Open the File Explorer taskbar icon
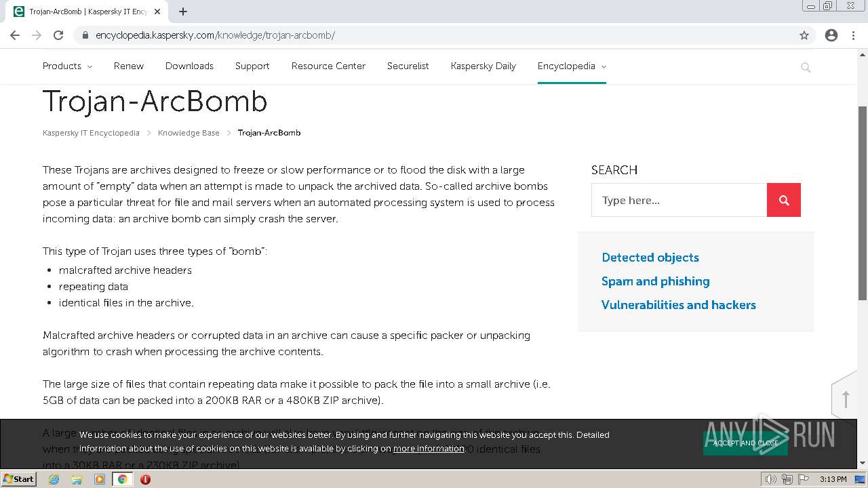This screenshot has height=488, width=868. coord(77,479)
